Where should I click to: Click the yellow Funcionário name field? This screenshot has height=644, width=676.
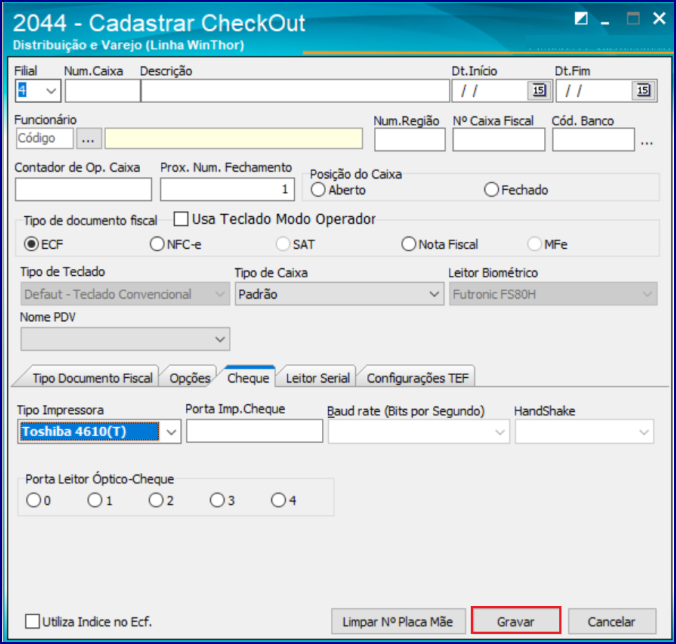click(x=234, y=138)
